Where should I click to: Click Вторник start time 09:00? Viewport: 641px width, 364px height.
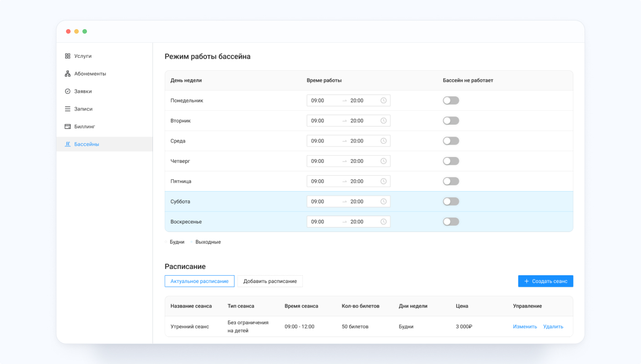[318, 121]
